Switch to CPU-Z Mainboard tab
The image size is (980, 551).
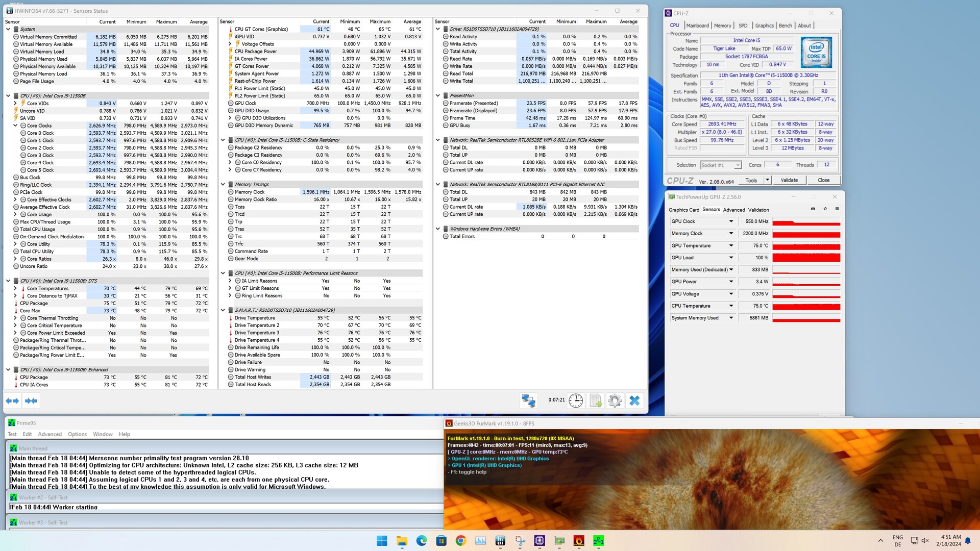coord(697,26)
